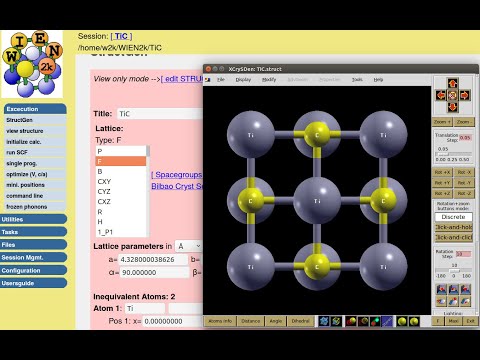Open the Modify menu in XCrySDen
This screenshot has height=360, width=480.
point(269,80)
